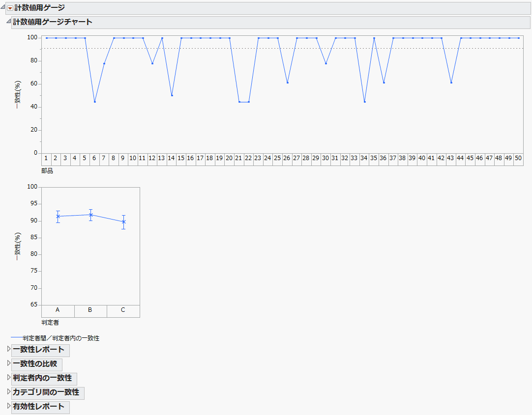Expand the 有効性レポート section
Viewport: 532px width, 415px height.
(x=9, y=406)
